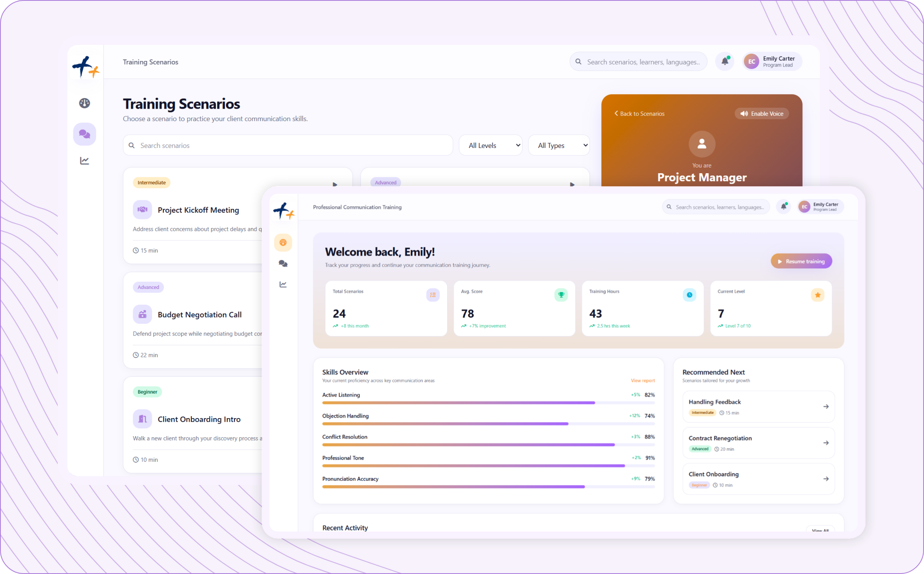Select Contract Renegotiation recommended scenario title

pyautogui.click(x=720, y=438)
